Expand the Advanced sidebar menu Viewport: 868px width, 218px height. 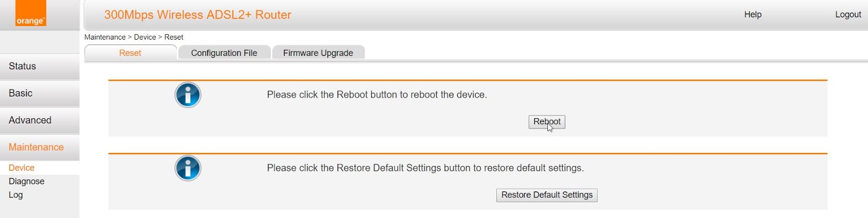pyautogui.click(x=40, y=120)
